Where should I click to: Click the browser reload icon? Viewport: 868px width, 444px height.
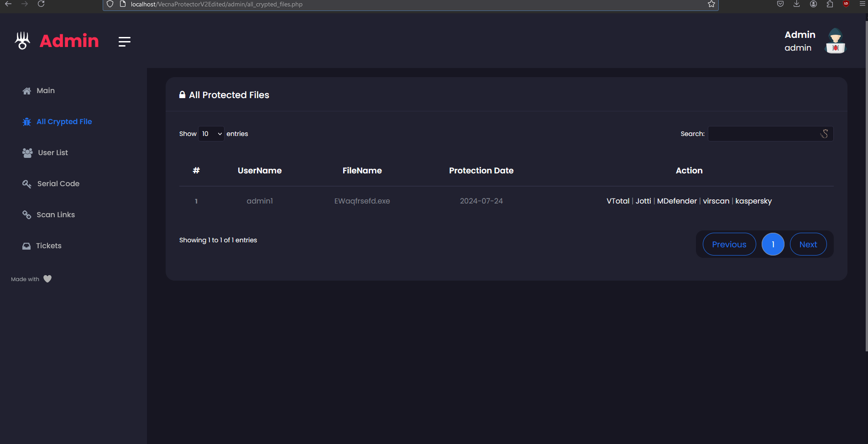[41, 4]
